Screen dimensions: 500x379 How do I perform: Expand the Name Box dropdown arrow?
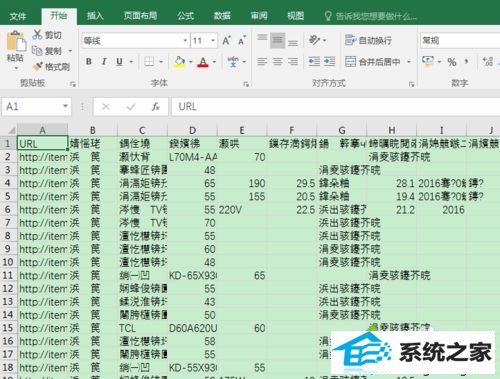click(65, 106)
